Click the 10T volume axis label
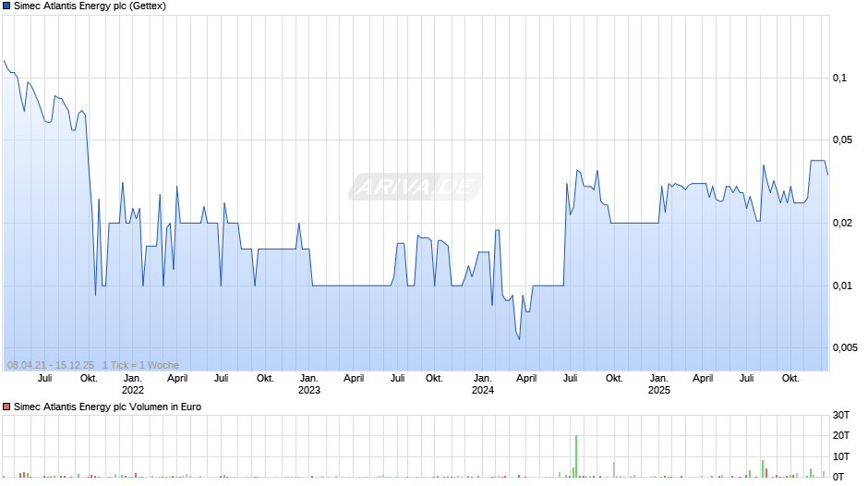The image size is (868, 486). 841,456
